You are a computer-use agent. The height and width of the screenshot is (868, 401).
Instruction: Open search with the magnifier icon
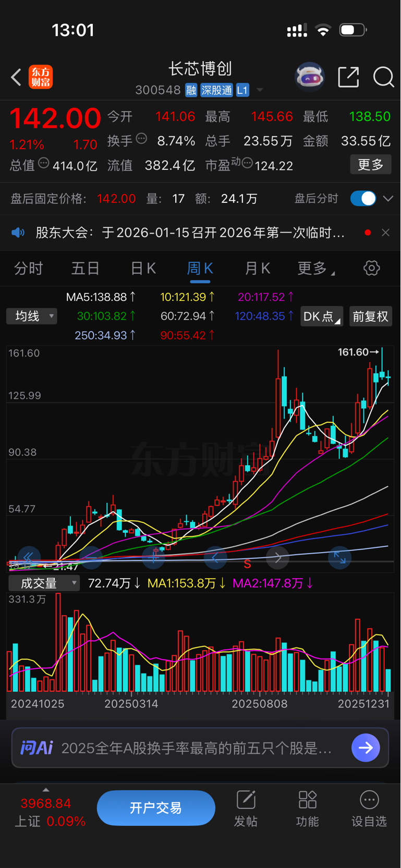pos(383,77)
